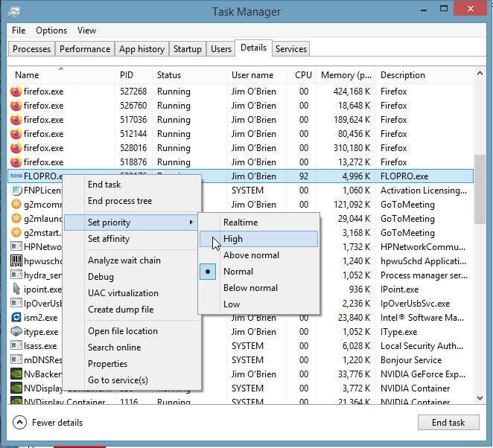Viewport: 493px width, 448px height.
Task: Choose End process tree from context menu
Action: click(119, 201)
